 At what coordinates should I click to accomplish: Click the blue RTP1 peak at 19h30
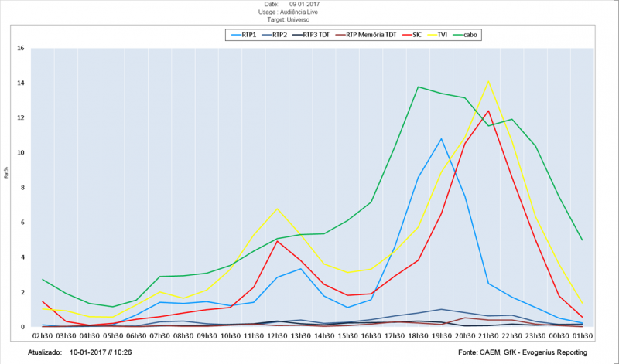(441, 139)
